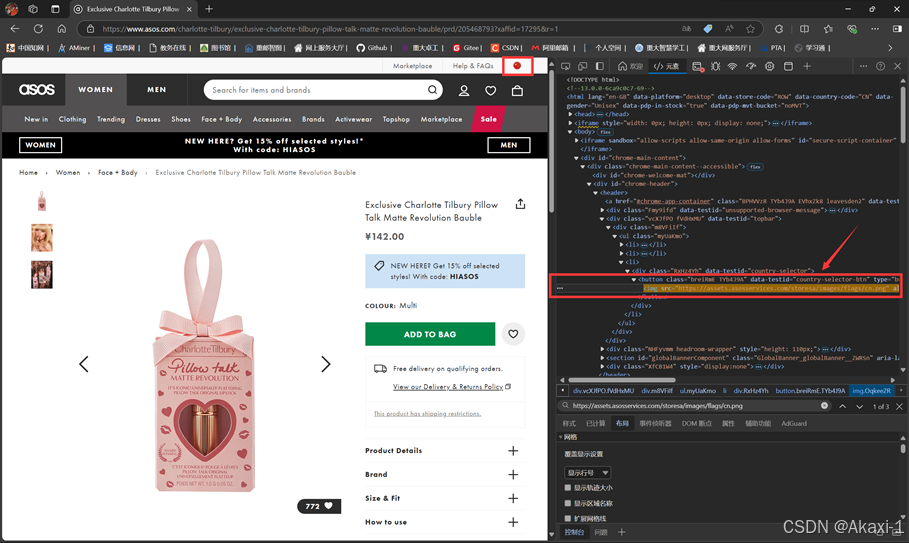Open DevTools help question mark icon
This screenshot has width=909, height=543.
point(880,66)
